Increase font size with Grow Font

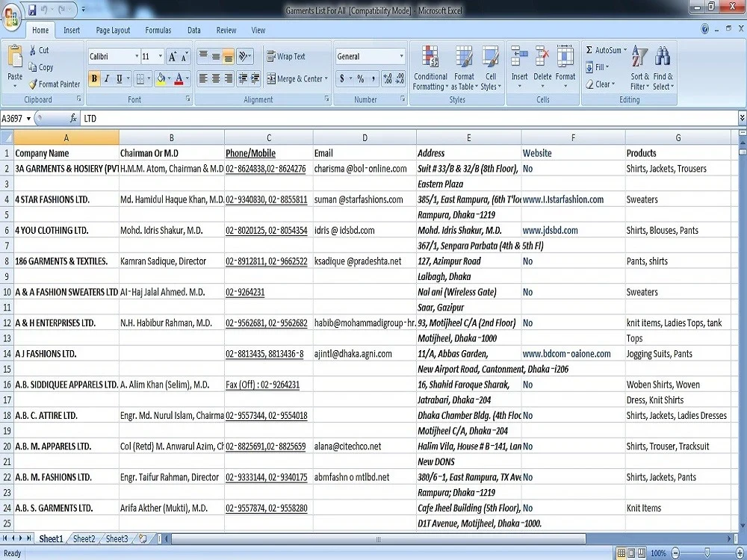[x=173, y=57]
